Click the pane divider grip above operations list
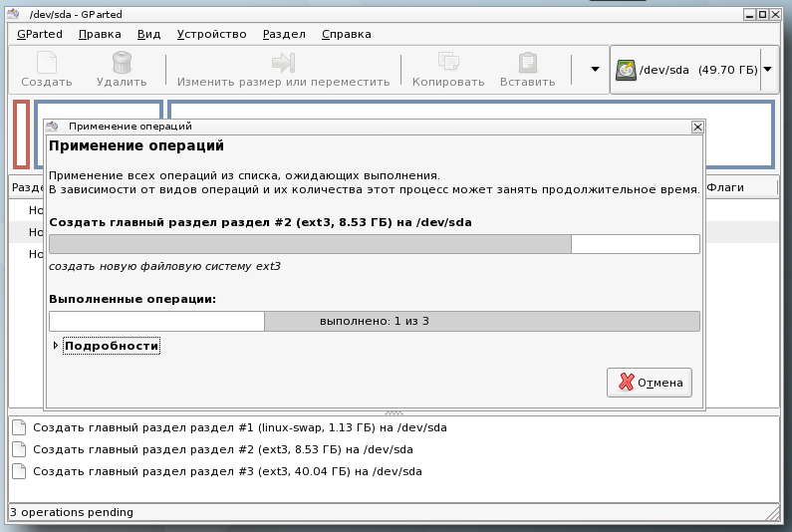Image resolution: width=792 pixels, height=532 pixels. [394, 412]
